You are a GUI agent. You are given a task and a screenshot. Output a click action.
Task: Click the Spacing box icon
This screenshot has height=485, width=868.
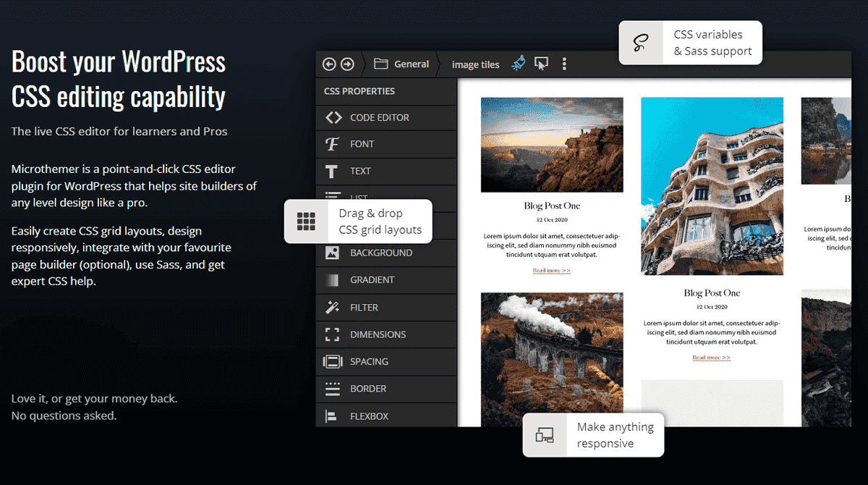pos(333,361)
